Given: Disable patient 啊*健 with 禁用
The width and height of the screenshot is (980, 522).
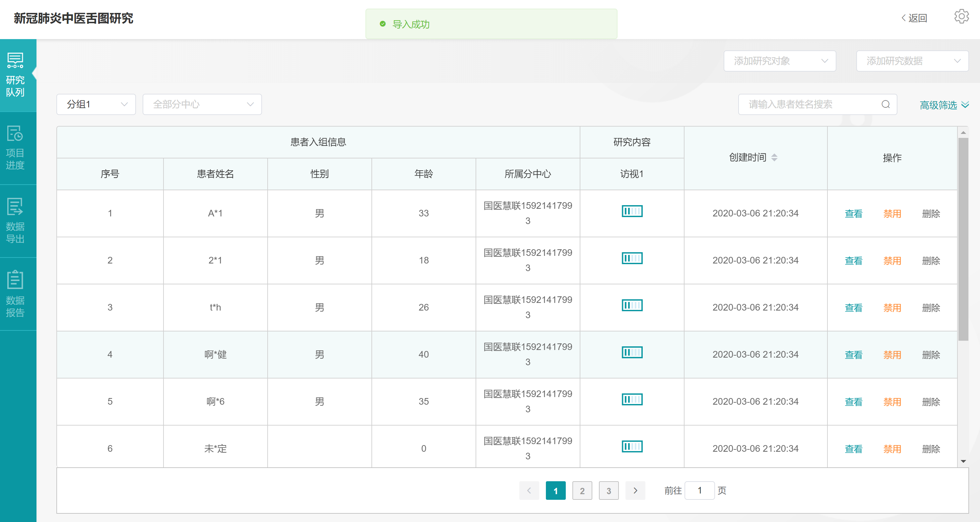Looking at the screenshot, I should (x=892, y=355).
